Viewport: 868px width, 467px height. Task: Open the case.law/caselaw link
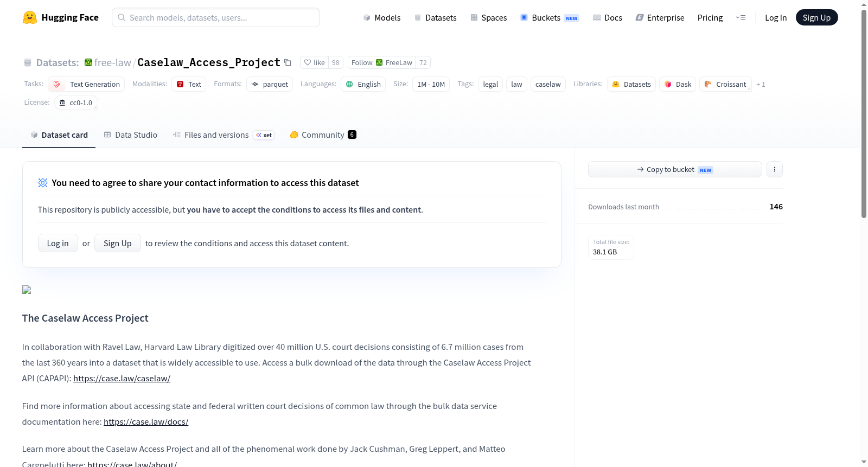122,379
